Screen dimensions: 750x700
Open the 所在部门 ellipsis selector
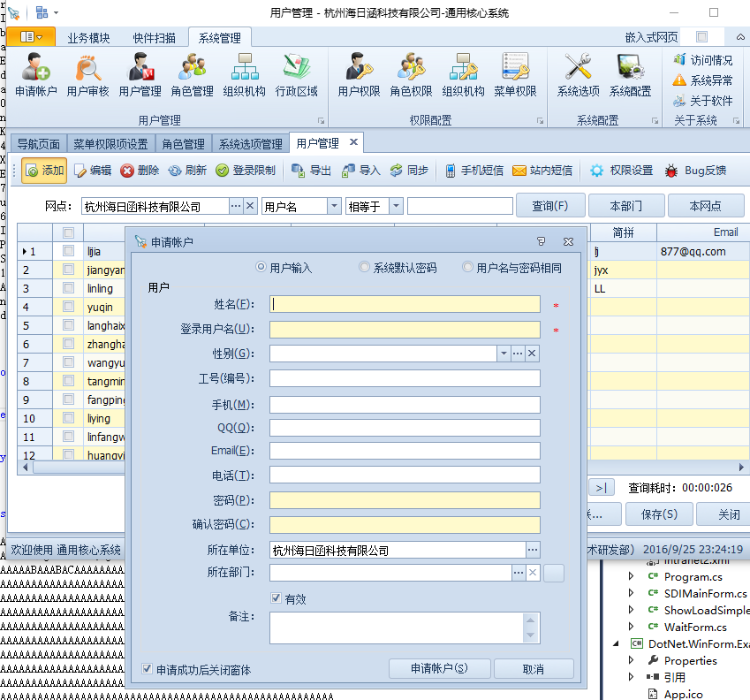(518, 573)
